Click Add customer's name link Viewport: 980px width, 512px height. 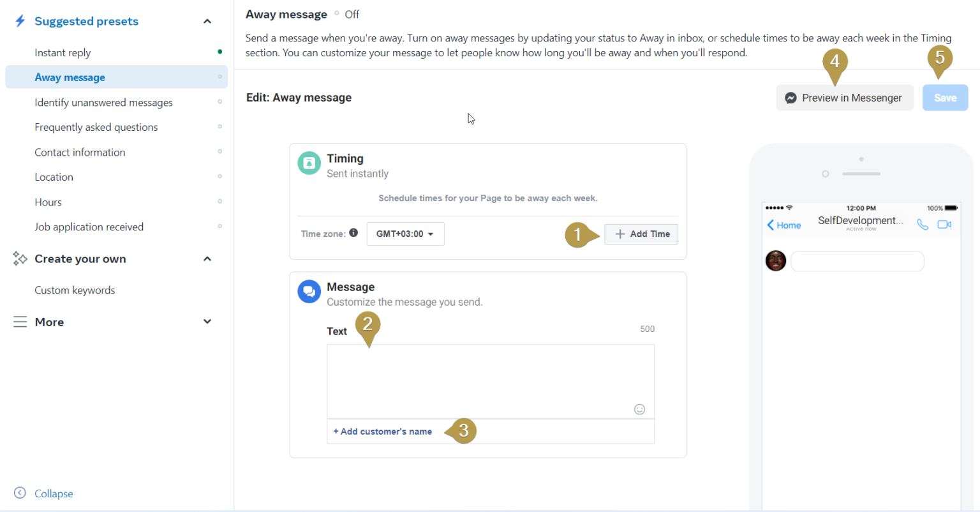point(383,432)
